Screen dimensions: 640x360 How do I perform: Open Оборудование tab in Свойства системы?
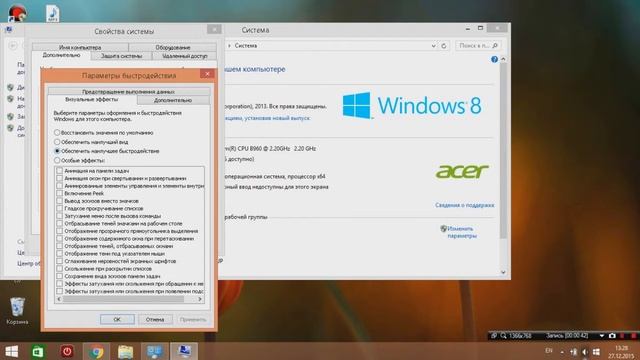[173, 47]
